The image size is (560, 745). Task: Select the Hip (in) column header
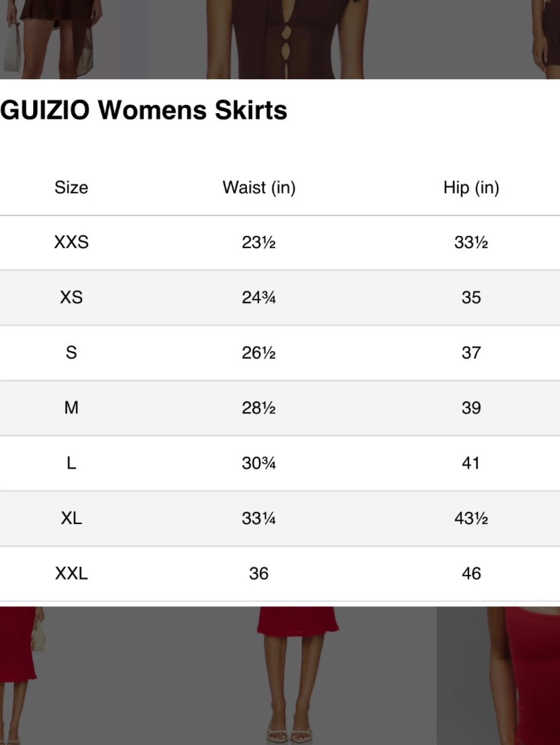tap(471, 187)
